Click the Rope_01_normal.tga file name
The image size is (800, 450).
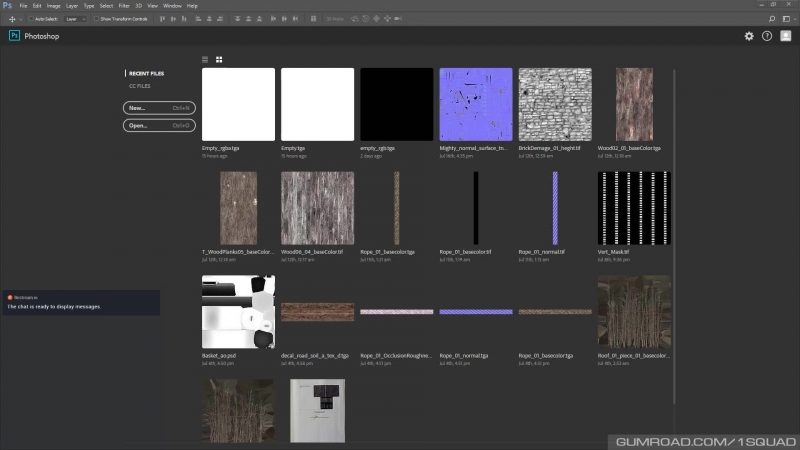pyautogui.click(x=464, y=356)
